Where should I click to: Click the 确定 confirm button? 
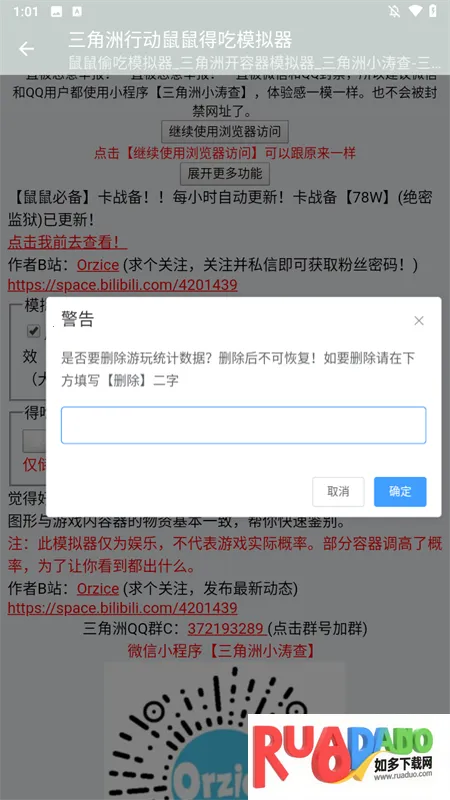point(400,492)
